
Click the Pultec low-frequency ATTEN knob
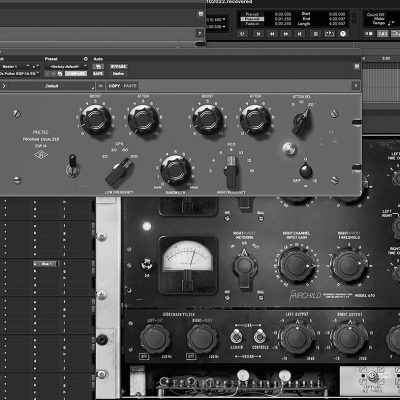click(x=143, y=119)
